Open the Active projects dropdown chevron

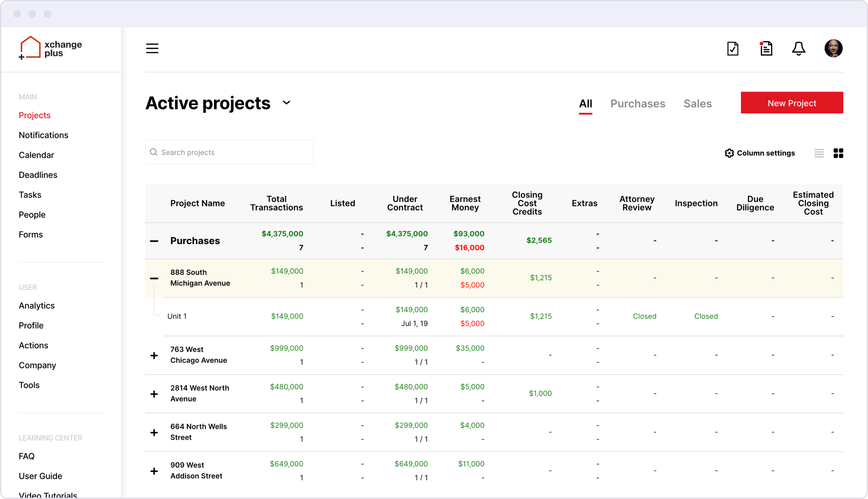(286, 102)
